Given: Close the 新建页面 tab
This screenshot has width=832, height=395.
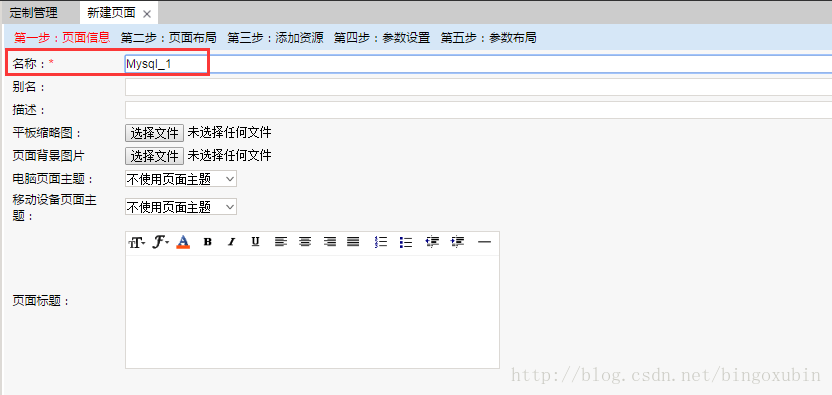Looking at the screenshot, I should tap(147, 14).
